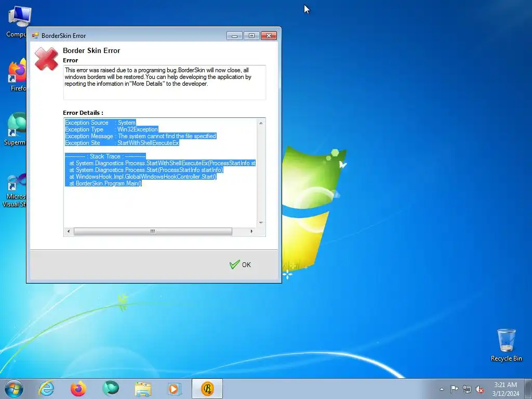532x399 pixels.
Task: Click the 'Border Skin Error' heading
Action: [x=91, y=50]
